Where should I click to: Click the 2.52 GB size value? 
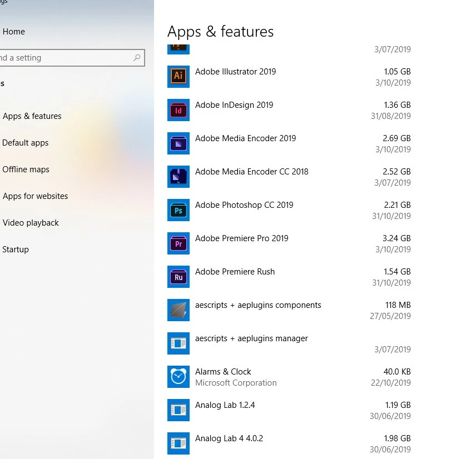pos(397,172)
